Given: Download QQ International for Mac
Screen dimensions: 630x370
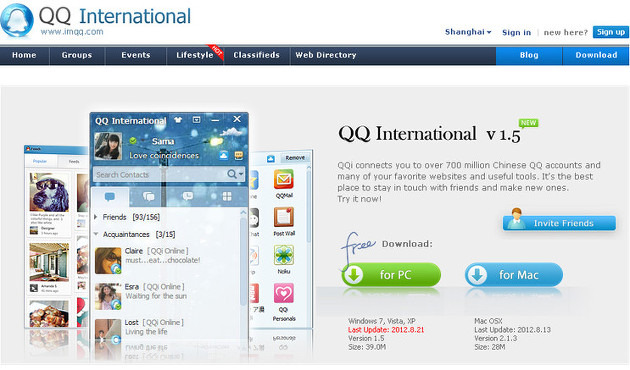Looking at the screenshot, I should coord(514,275).
